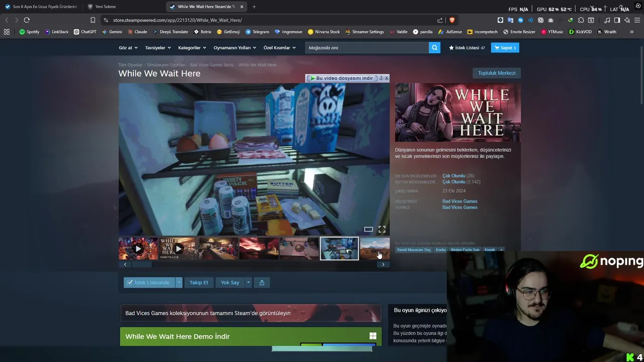Expand the Kategoriler menu
644x362 pixels.
[x=192, y=48]
